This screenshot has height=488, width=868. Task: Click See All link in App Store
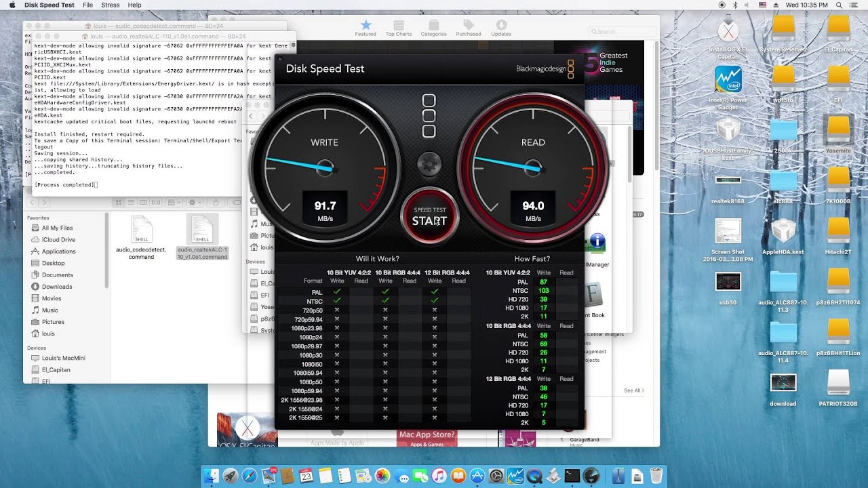tap(634, 390)
